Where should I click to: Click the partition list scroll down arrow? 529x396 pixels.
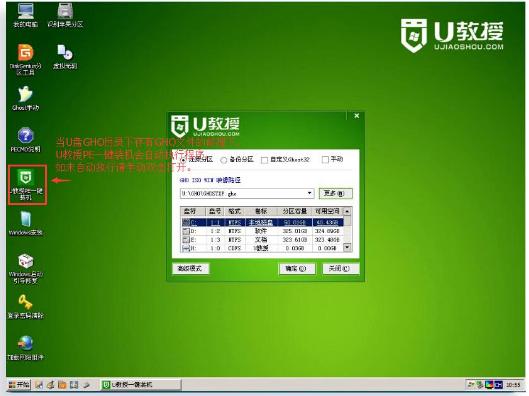347,248
